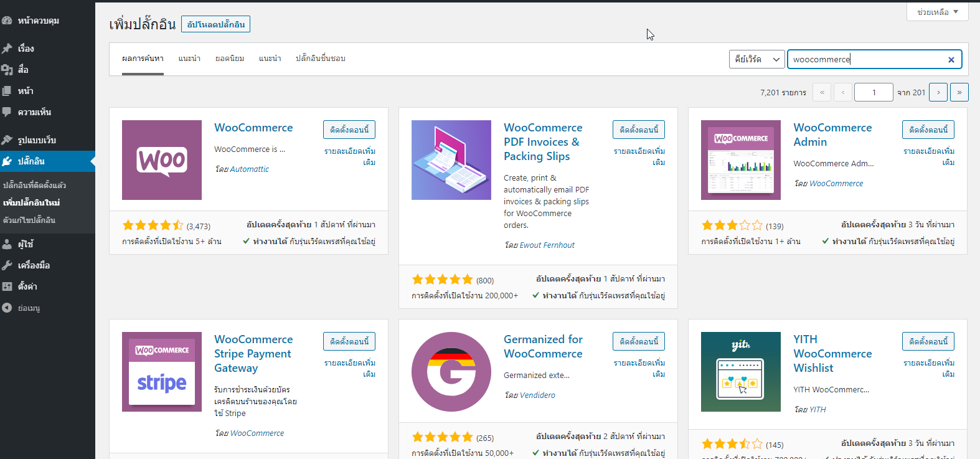The height and width of the screenshot is (459, 980).
Task: Click author link Ewout Fernhout
Action: coord(547,245)
